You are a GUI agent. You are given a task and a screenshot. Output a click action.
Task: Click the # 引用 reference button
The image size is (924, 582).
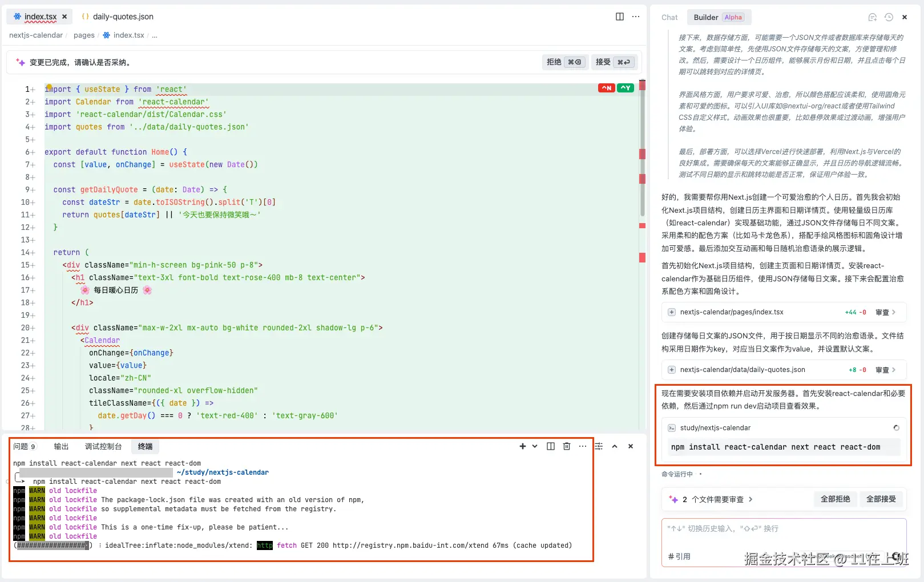[679, 556]
